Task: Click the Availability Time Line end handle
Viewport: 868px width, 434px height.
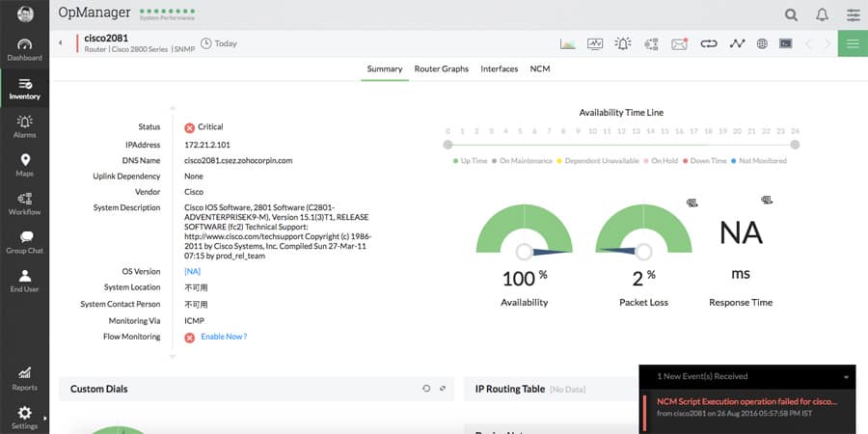Action: coord(795,145)
